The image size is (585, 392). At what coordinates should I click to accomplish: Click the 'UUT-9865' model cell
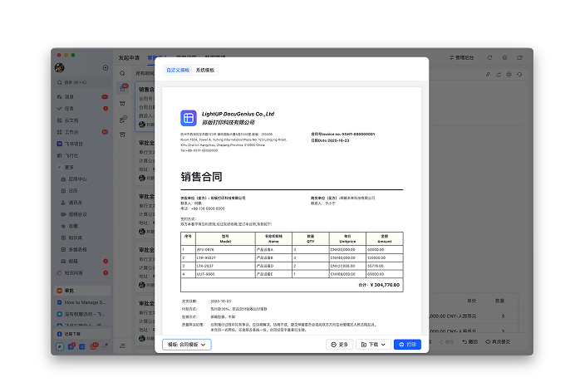[x=225, y=274]
